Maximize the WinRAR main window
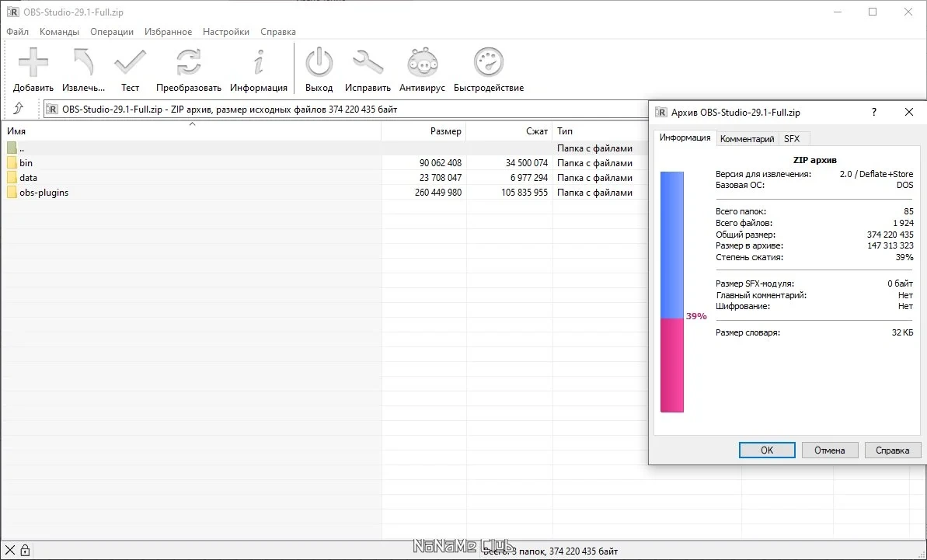Image resolution: width=927 pixels, height=560 pixels. point(873,12)
